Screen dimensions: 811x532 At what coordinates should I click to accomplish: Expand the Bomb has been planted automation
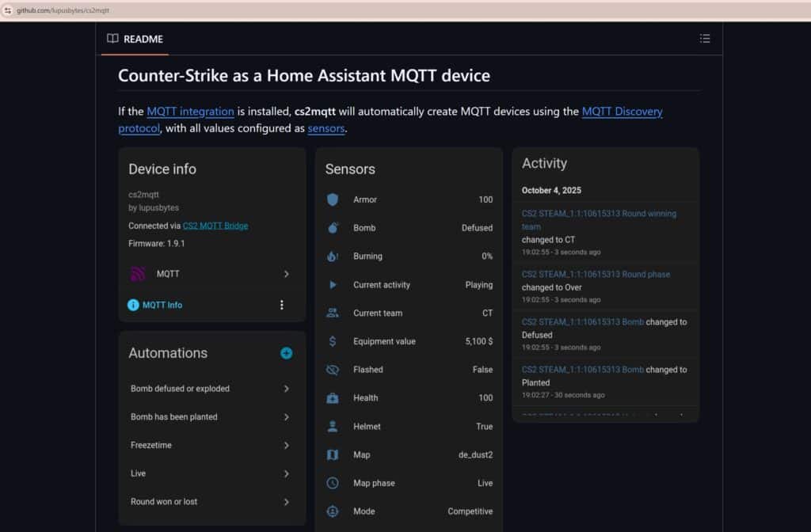tap(286, 417)
